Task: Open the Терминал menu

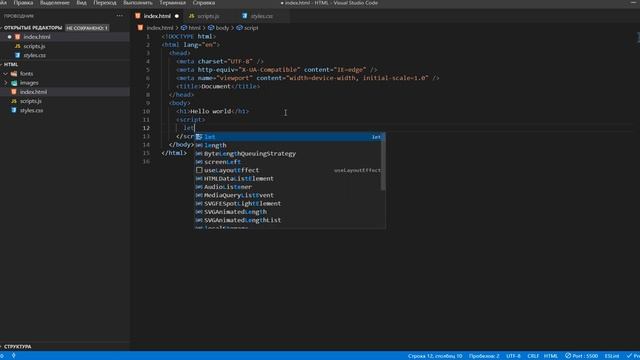Action: [x=172, y=3]
